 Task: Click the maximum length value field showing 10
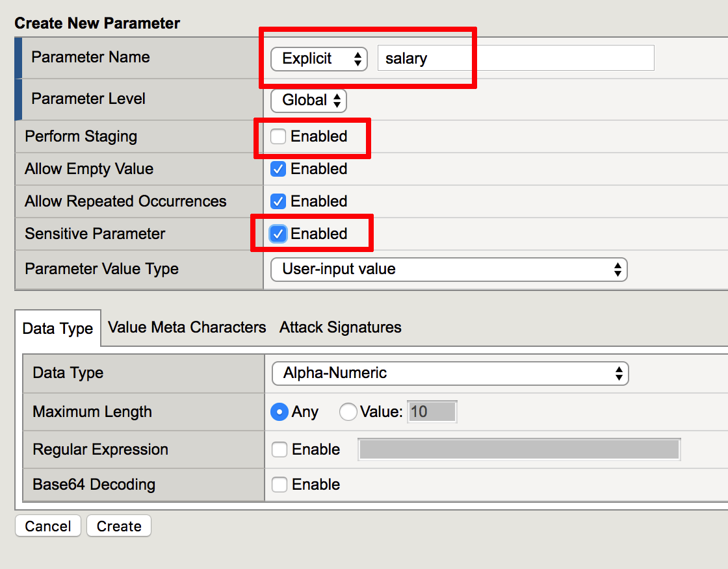[x=432, y=412]
